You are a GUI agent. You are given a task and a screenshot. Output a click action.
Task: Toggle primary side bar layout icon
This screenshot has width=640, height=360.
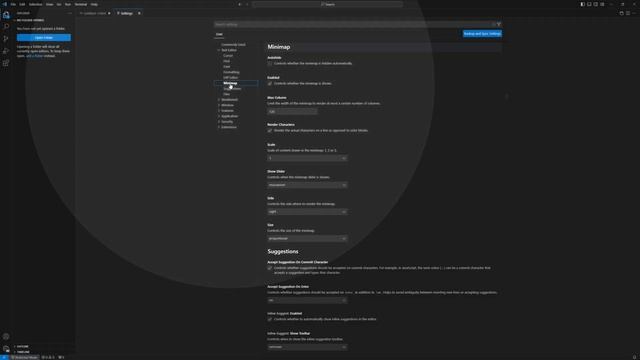click(x=582, y=4)
